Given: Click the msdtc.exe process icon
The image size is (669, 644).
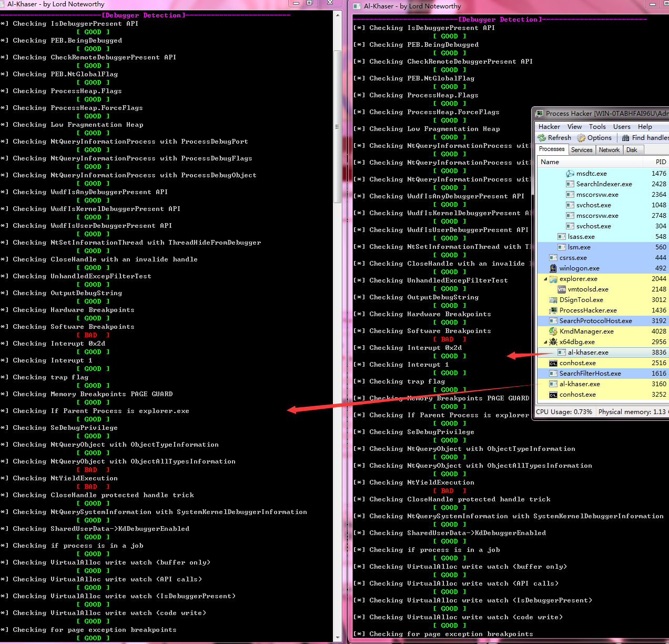Looking at the screenshot, I should (x=570, y=174).
